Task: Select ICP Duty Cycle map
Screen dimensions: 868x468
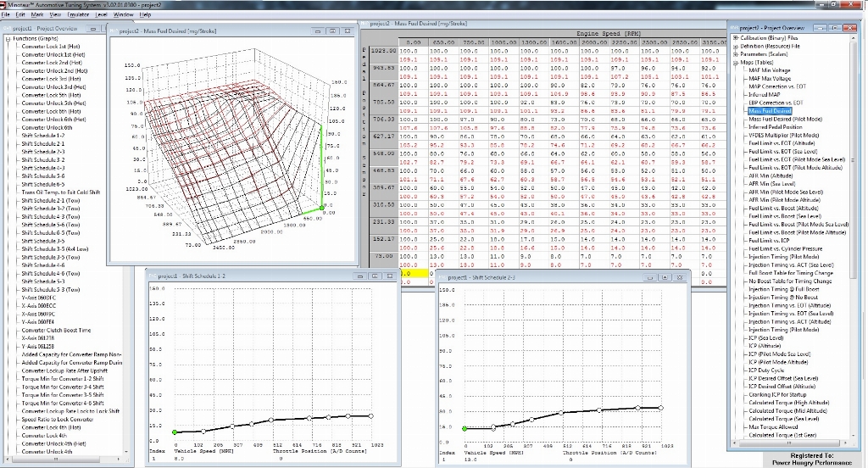Action: click(766, 370)
